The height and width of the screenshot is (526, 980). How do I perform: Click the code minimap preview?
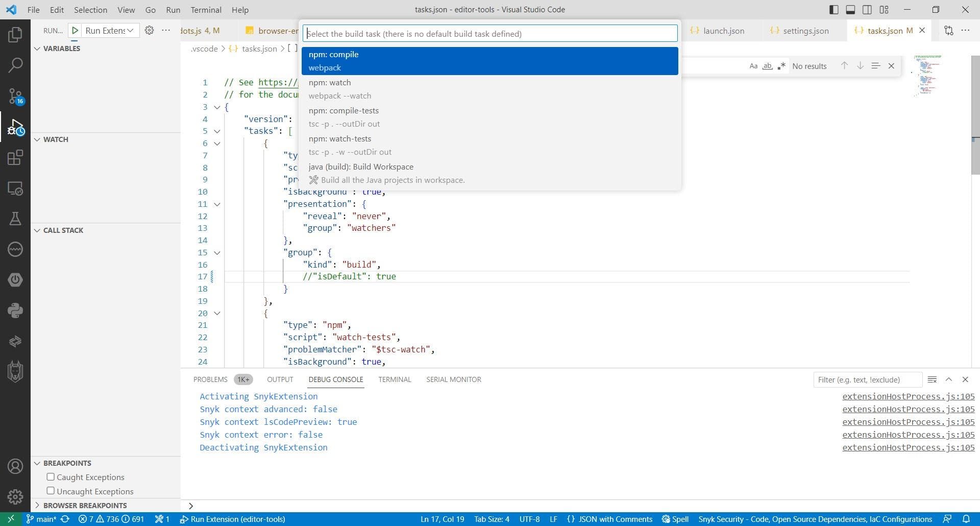(x=928, y=76)
